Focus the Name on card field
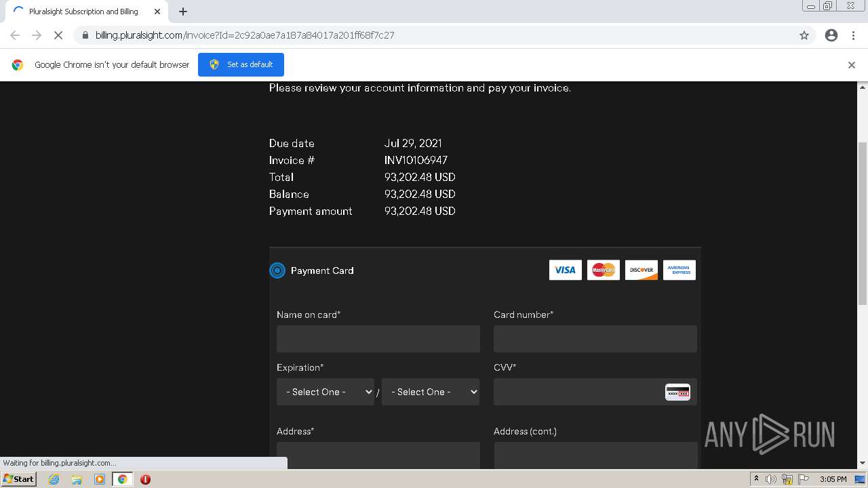This screenshot has width=868, height=488. click(x=378, y=339)
